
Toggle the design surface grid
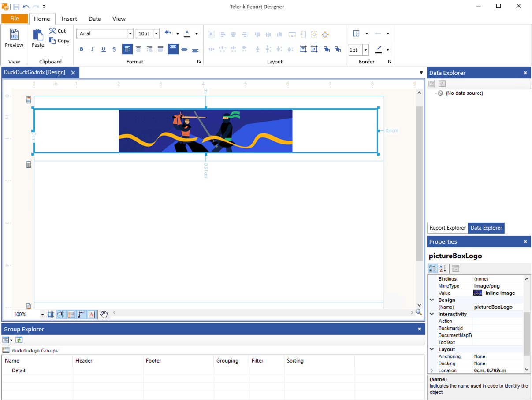(x=51, y=315)
